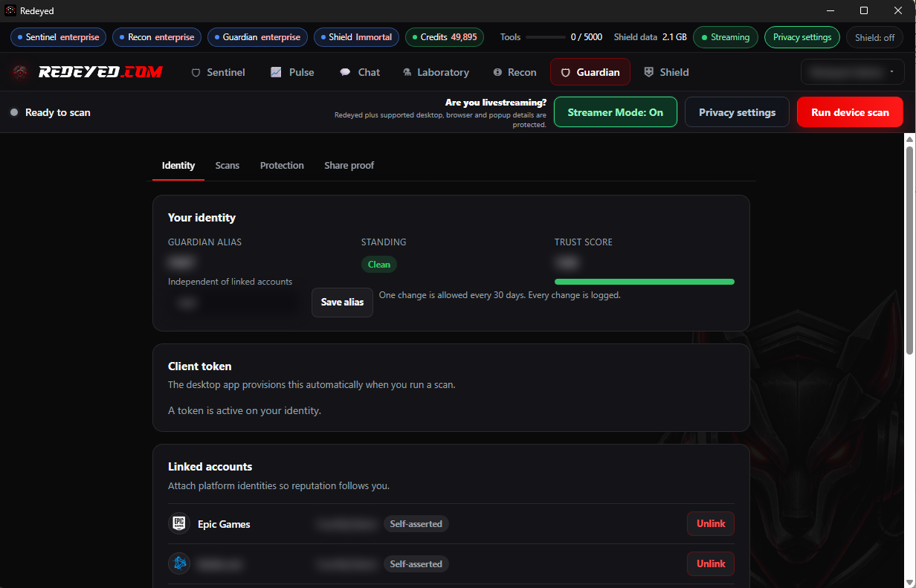Click the Redeyed.com logo
Screen dimensions: 916x588
click(87, 72)
